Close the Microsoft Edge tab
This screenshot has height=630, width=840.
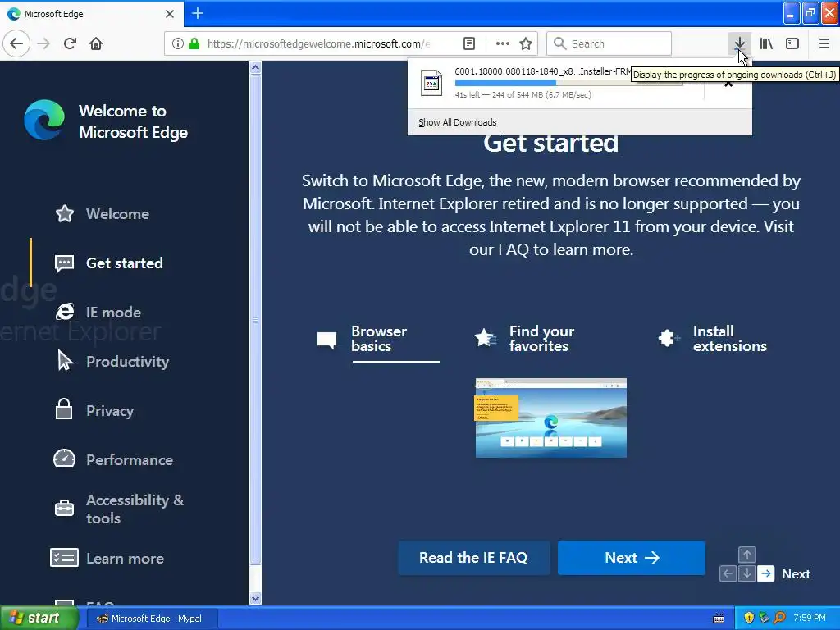[x=169, y=14]
